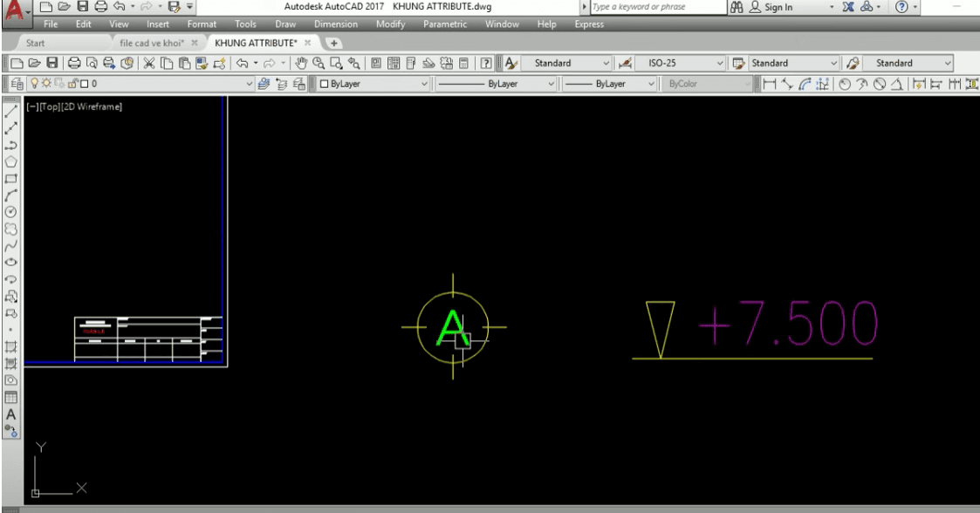Viewport: 980px width, 513px height.
Task: Click Sign In button
Action: click(x=771, y=7)
